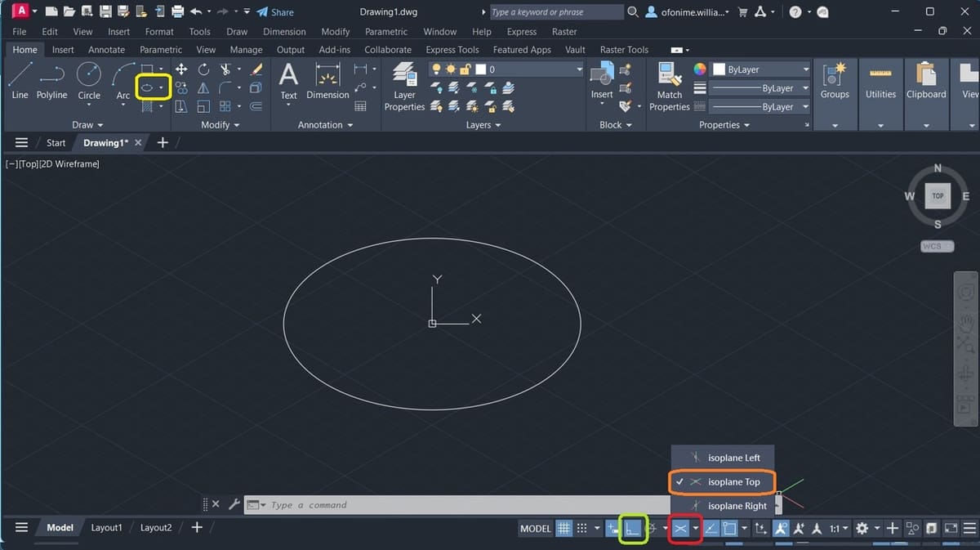Screen dimensions: 980x550
Task: Expand the Annotation panel
Action: [x=325, y=125]
